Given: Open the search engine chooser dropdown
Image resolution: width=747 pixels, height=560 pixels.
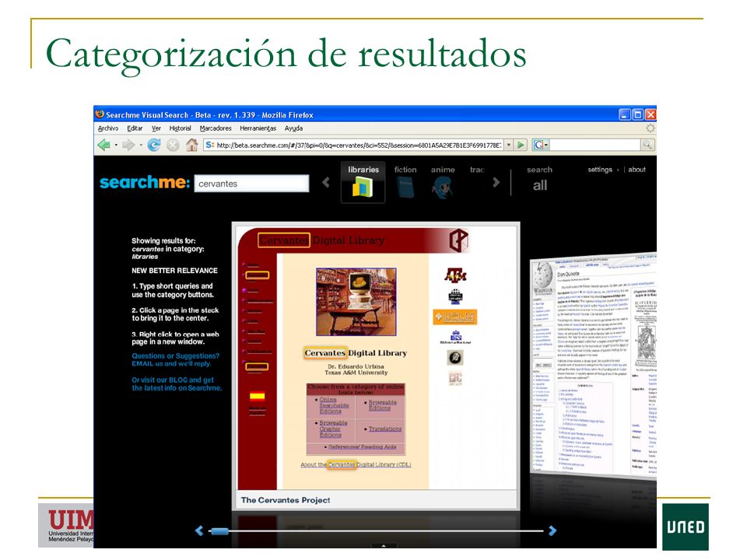Looking at the screenshot, I should point(546,145).
